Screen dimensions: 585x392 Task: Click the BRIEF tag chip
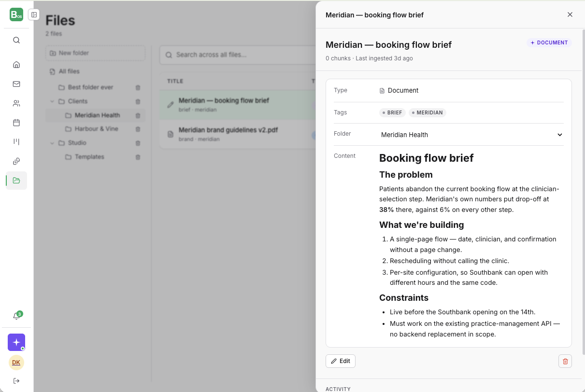[x=392, y=112]
